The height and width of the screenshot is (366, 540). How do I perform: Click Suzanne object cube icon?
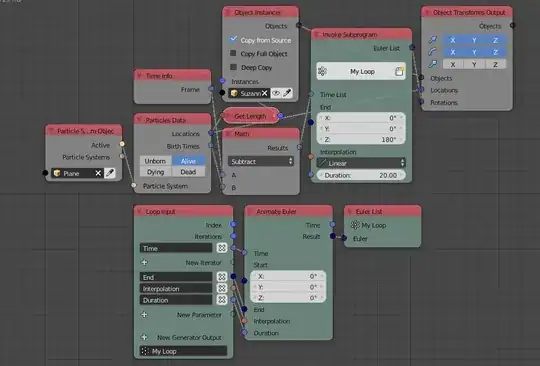click(x=234, y=93)
